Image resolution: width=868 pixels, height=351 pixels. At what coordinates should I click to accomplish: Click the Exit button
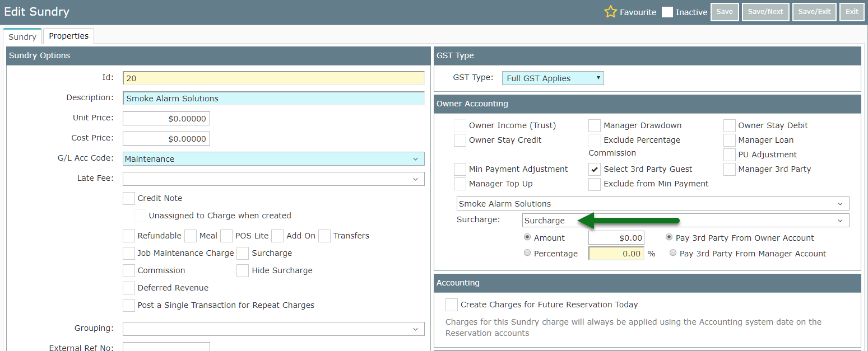852,12
